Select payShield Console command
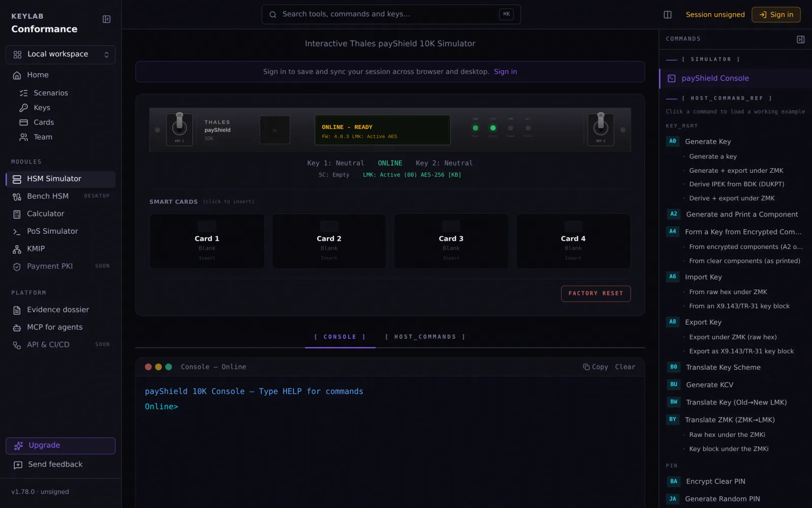This screenshot has height=508, width=812. (x=735, y=78)
